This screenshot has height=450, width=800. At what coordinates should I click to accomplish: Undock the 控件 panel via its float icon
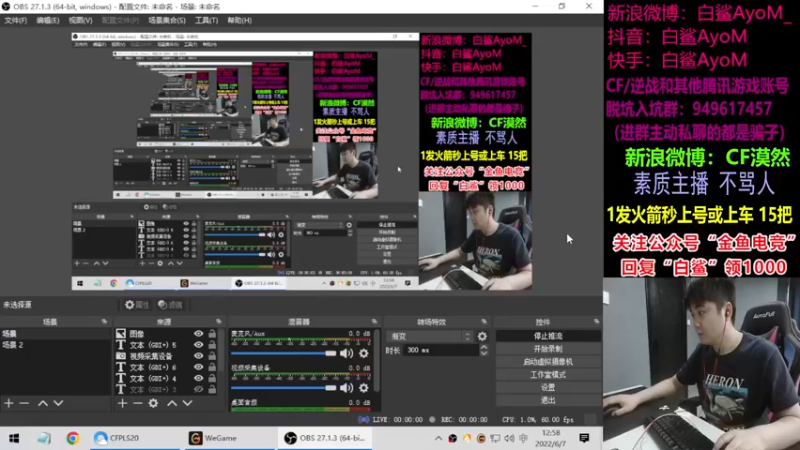[596, 321]
